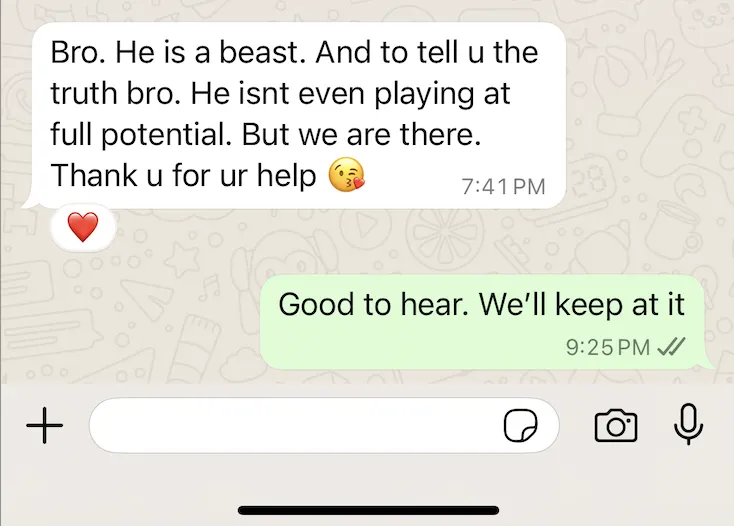The height and width of the screenshot is (526, 734).
Task: Tap the words 'full potential' in message
Action: click(x=141, y=135)
